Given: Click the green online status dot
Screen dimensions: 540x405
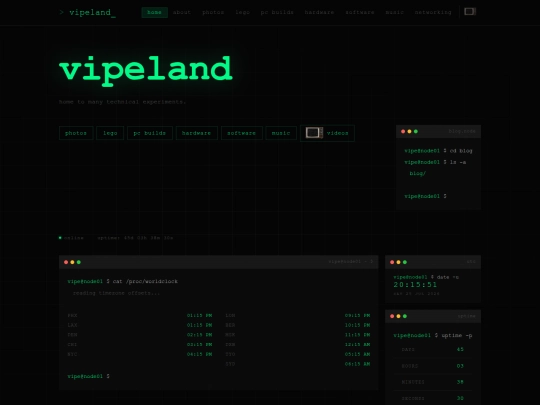Looking at the screenshot, I should coord(60,238).
